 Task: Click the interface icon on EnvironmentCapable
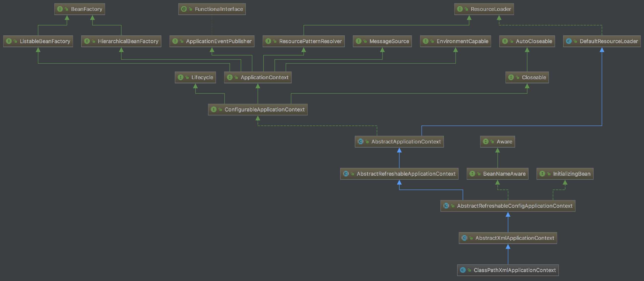tap(426, 41)
